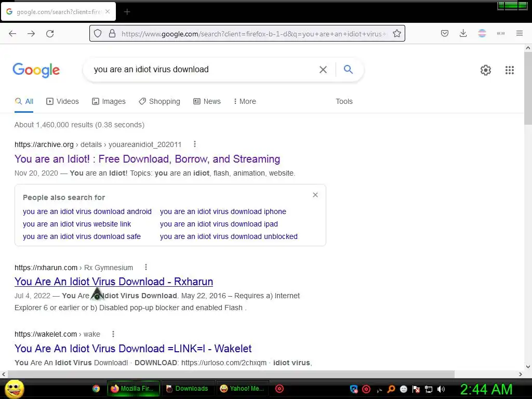The width and height of the screenshot is (532, 399).
Task: Open the volume speaker tray icon
Action: coord(441,389)
